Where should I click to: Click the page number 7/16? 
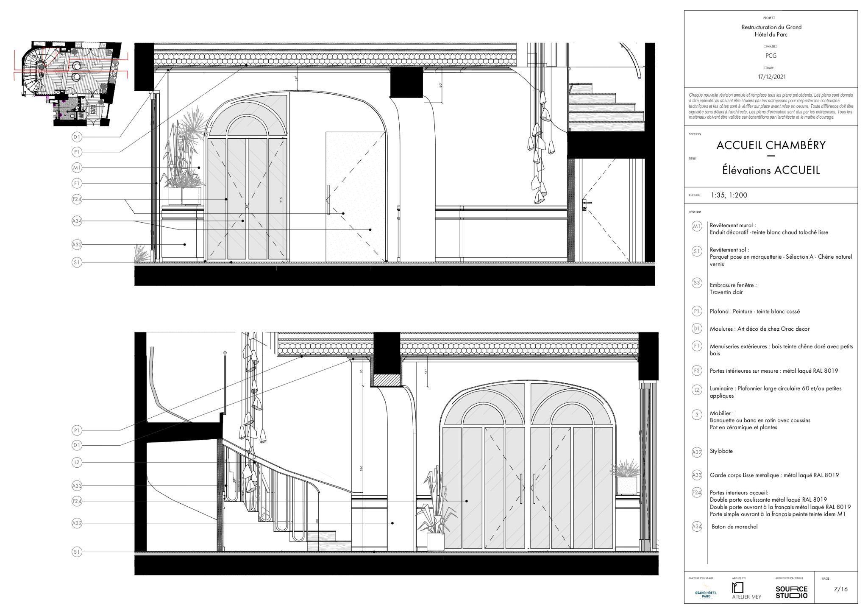click(x=840, y=589)
